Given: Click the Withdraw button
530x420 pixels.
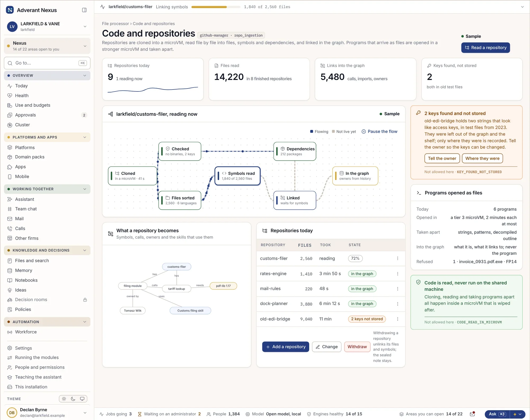Looking at the screenshot, I should [357, 347].
